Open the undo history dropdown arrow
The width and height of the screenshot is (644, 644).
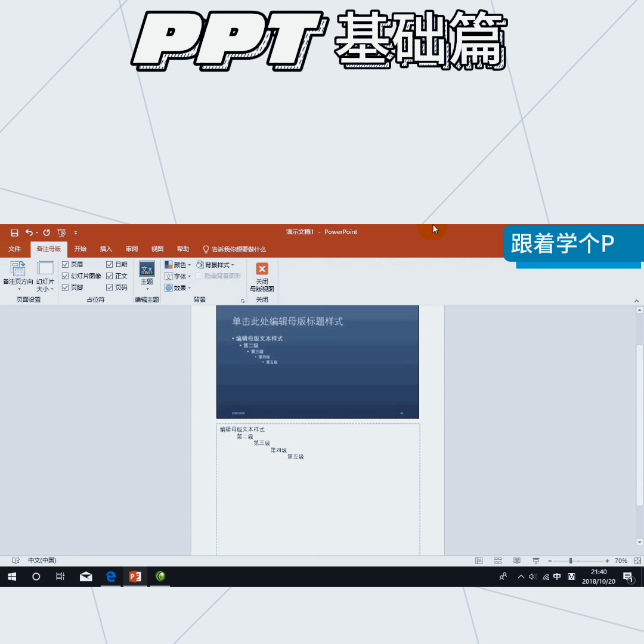point(37,233)
